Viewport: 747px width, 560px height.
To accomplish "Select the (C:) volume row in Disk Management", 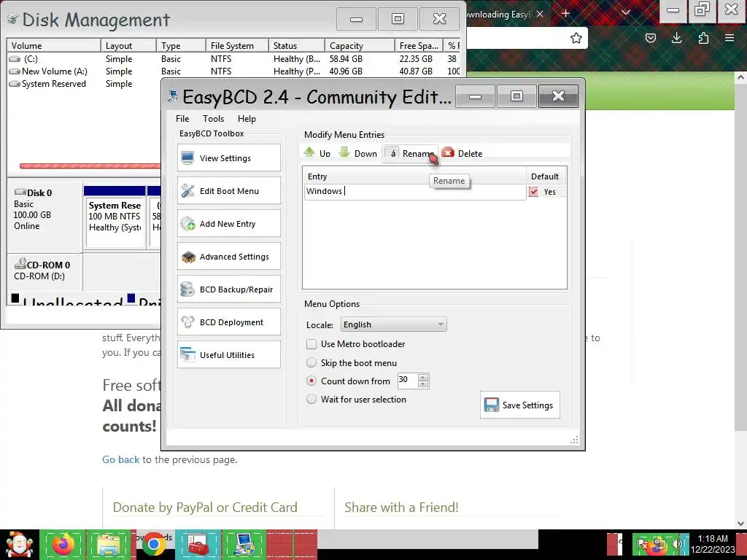I will coord(234,58).
